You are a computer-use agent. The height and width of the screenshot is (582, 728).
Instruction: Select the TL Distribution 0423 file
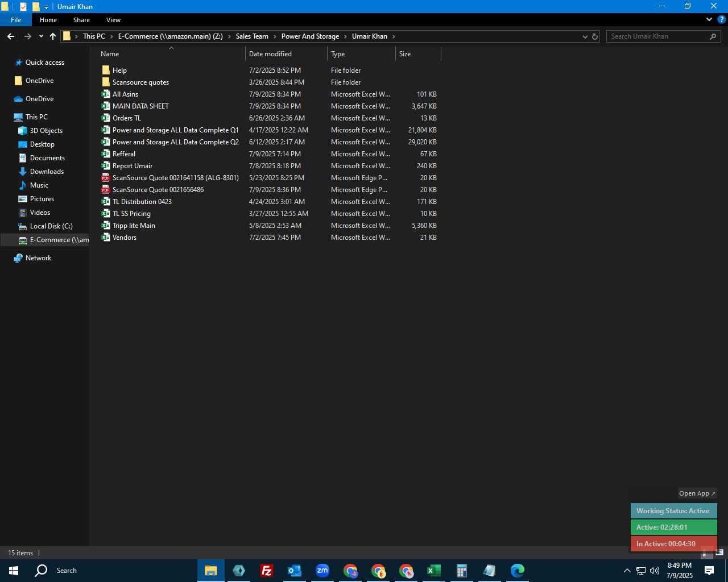[x=142, y=202]
